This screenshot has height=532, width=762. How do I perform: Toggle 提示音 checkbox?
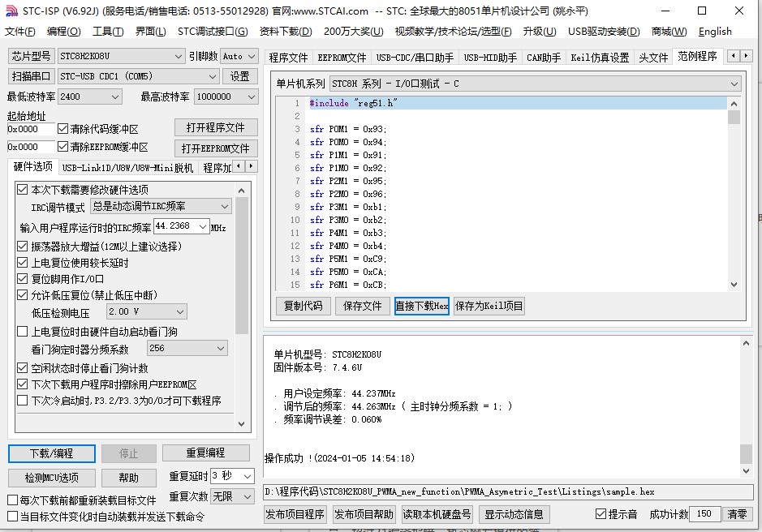point(601,514)
